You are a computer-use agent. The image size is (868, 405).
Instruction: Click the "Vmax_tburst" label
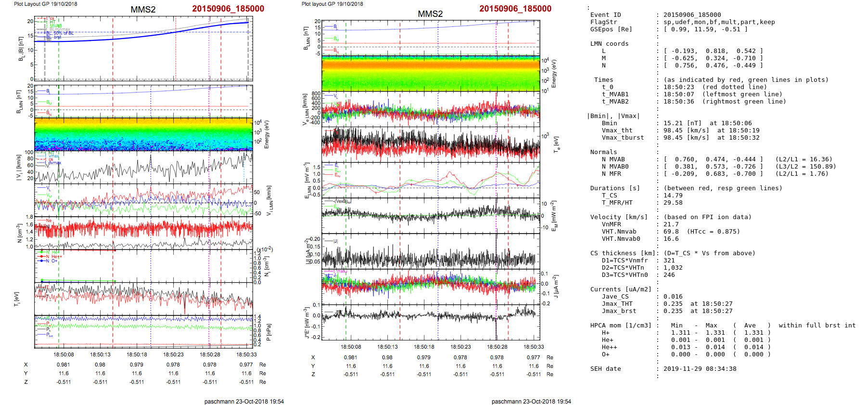tap(623, 138)
